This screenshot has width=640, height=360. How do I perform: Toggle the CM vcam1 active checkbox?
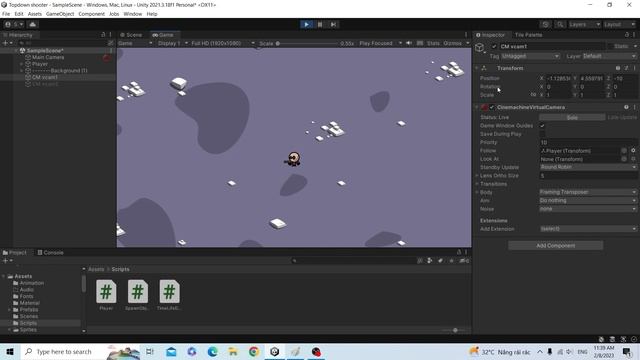pos(494,47)
